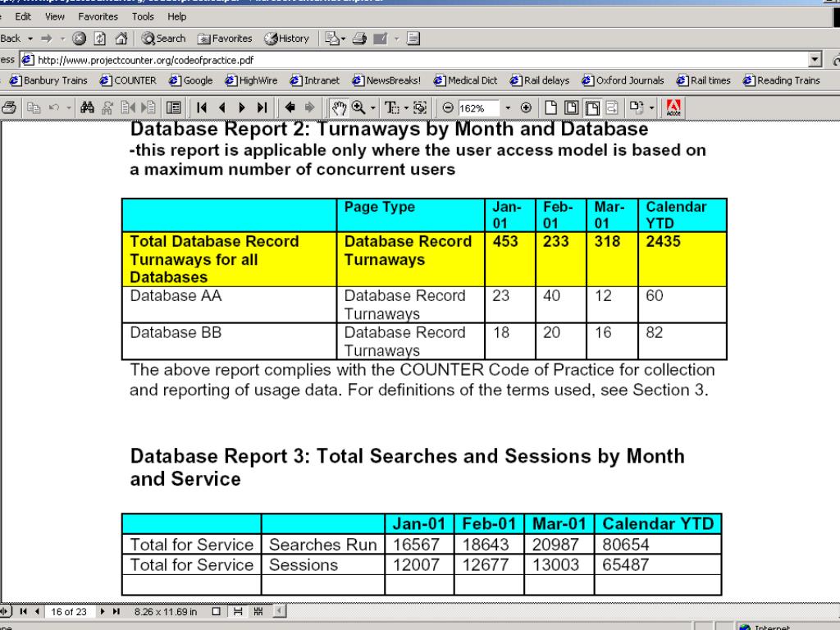Open the Banbury Trains link
The height and width of the screenshot is (630, 840).
(48, 80)
